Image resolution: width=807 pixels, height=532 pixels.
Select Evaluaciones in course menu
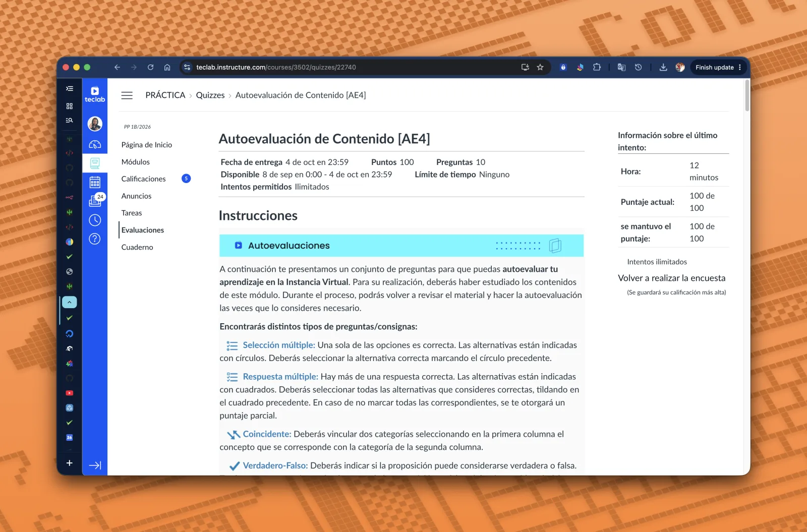143,230
